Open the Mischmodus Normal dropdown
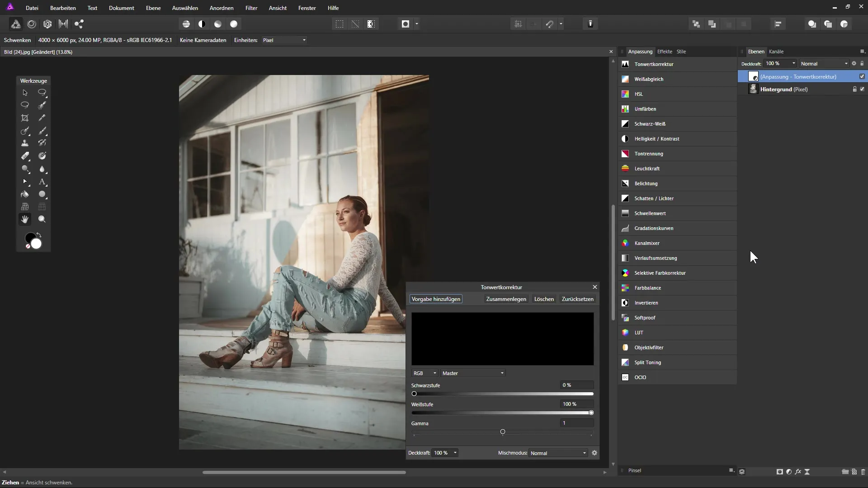This screenshot has width=868, height=488. 558,453
